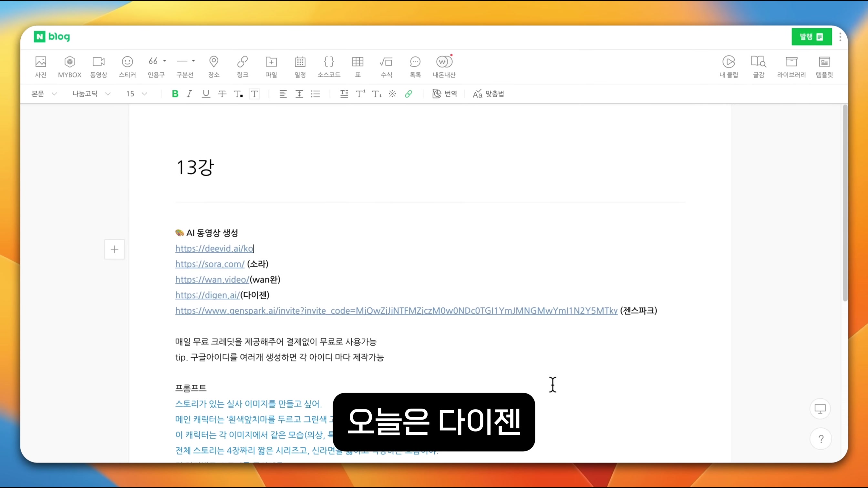
Task: Add a location via 장소 icon
Action: [x=214, y=67]
